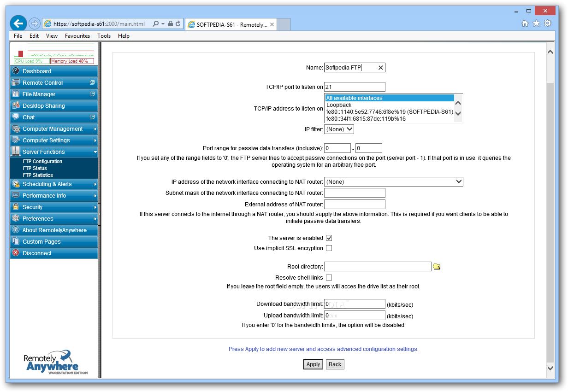568x392 pixels.
Task: Click the page vertical scrollbar thumb
Action: click(550, 222)
